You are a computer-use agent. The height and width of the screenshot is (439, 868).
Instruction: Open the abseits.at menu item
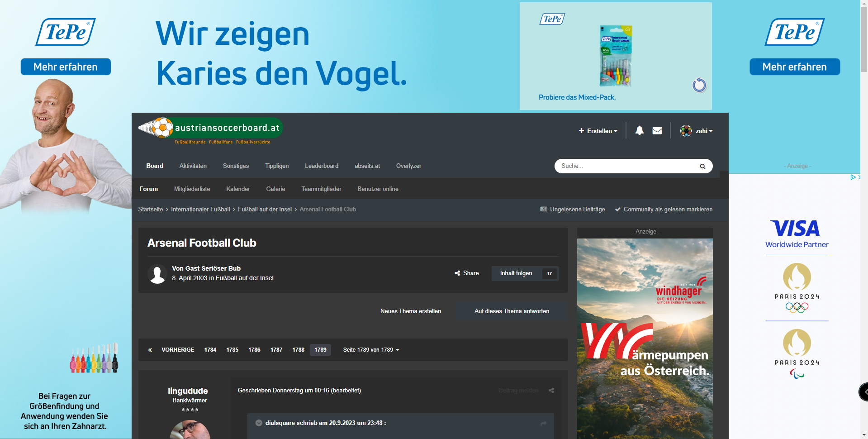click(367, 166)
